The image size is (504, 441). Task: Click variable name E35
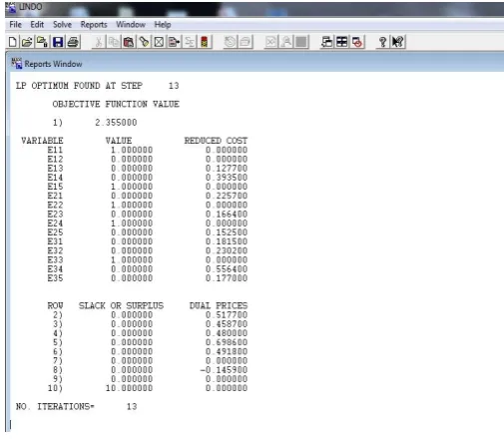(55, 278)
